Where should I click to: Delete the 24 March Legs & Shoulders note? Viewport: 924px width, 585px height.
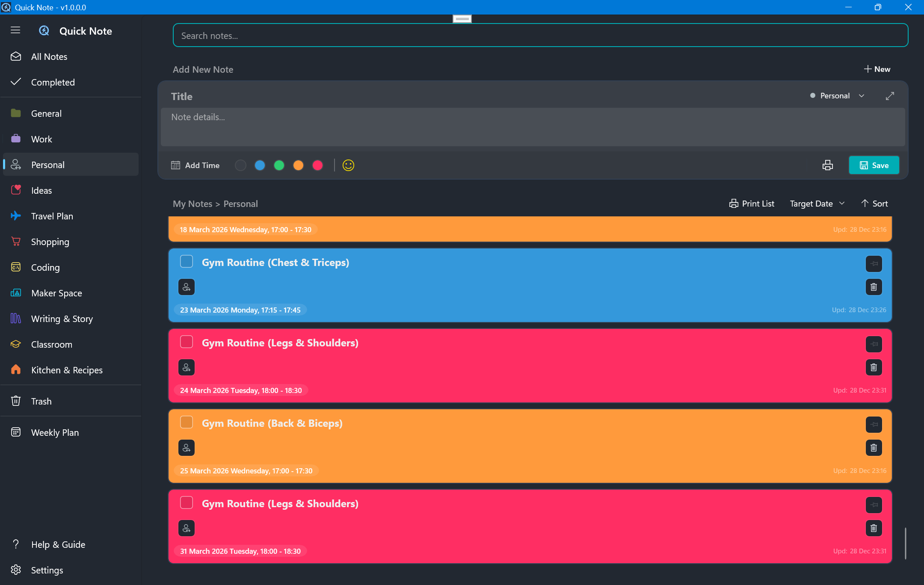874,367
